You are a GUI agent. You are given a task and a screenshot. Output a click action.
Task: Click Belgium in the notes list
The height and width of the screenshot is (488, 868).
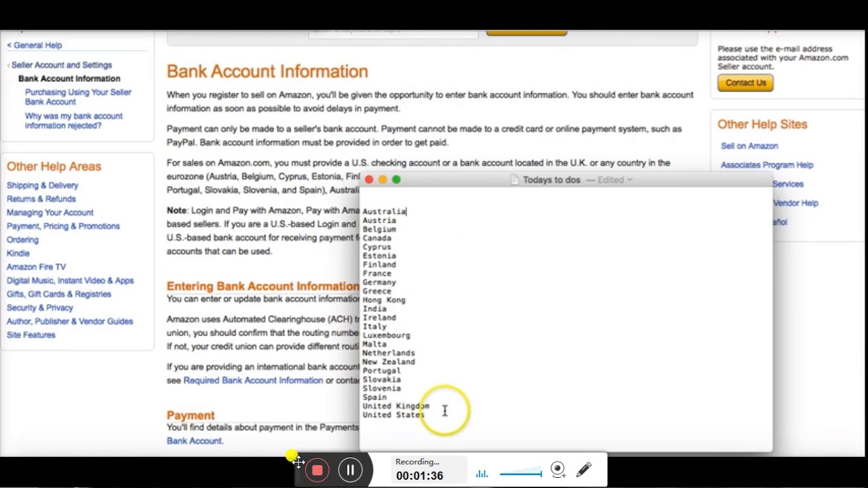pyautogui.click(x=379, y=229)
